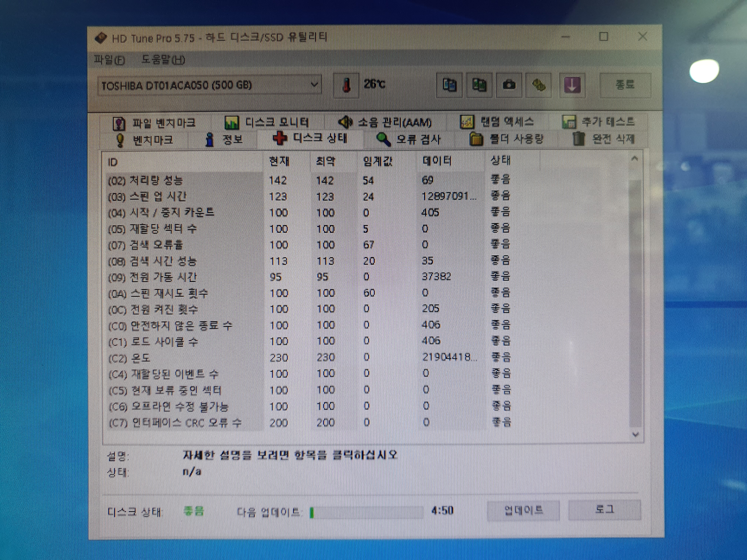Click the 26°C temperature reading
Image resolution: width=747 pixels, height=560 pixels.
374,84
